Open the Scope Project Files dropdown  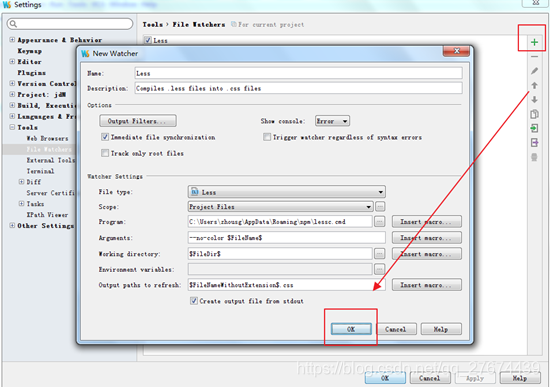280,207
